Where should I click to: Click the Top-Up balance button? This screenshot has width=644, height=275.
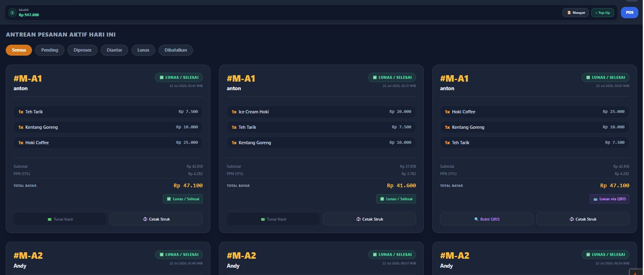click(x=603, y=13)
